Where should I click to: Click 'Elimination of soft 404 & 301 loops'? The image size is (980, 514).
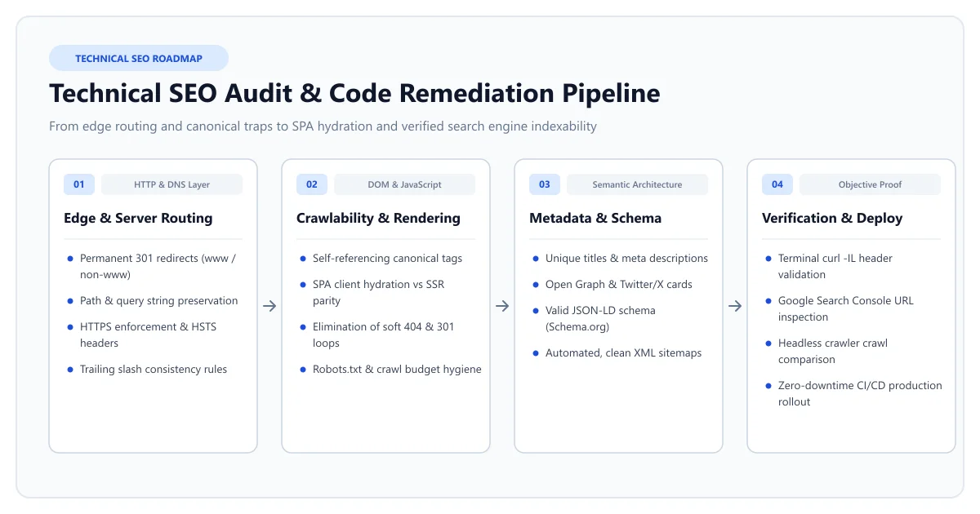click(x=383, y=335)
